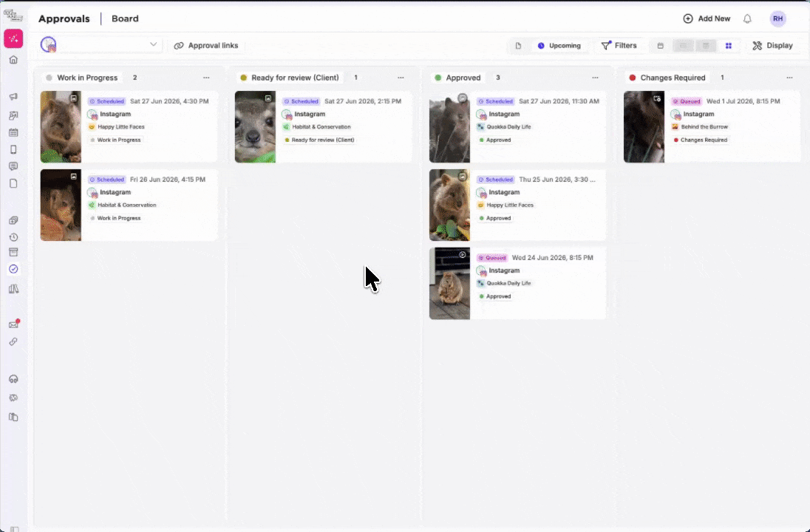Switch to calendar view toggle in toolbar
This screenshot has width=810, height=532.
[x=660, y=46]
